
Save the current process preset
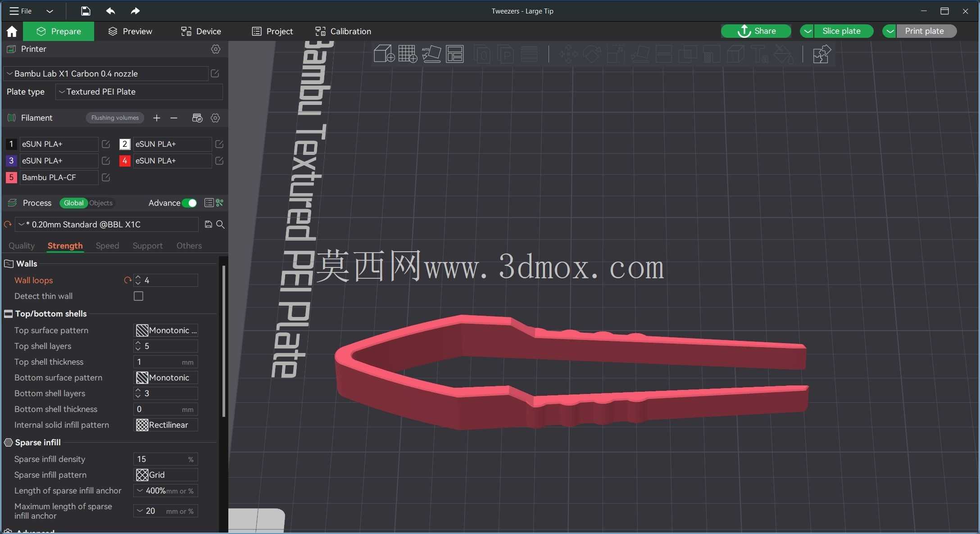click(x=208, y=224)
